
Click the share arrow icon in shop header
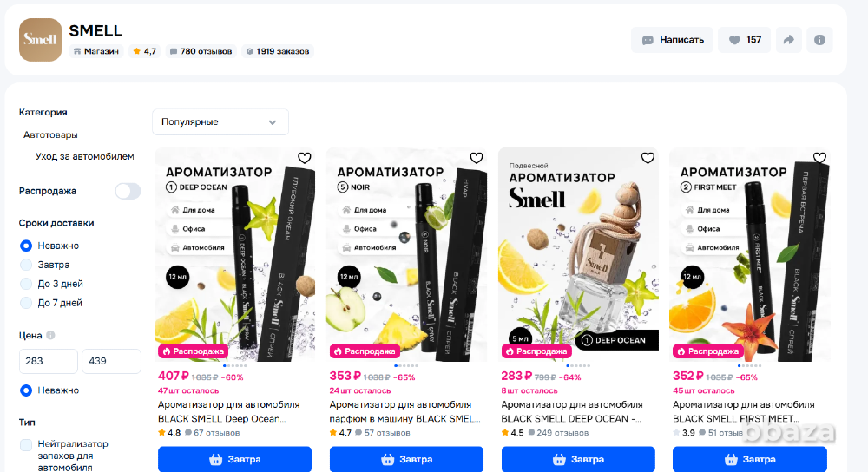click(x=788, y=40)
